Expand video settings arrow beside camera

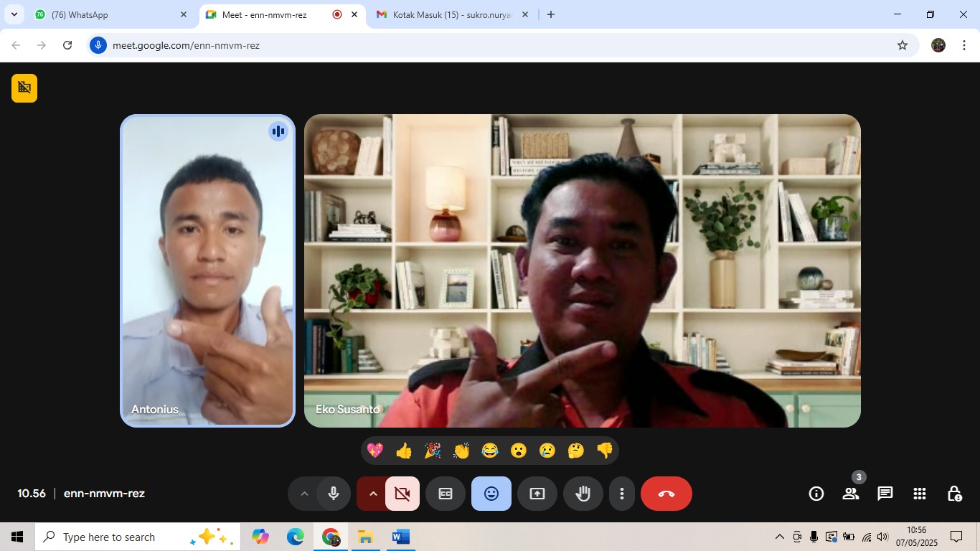pyautogui.click(x=373, y=494)
